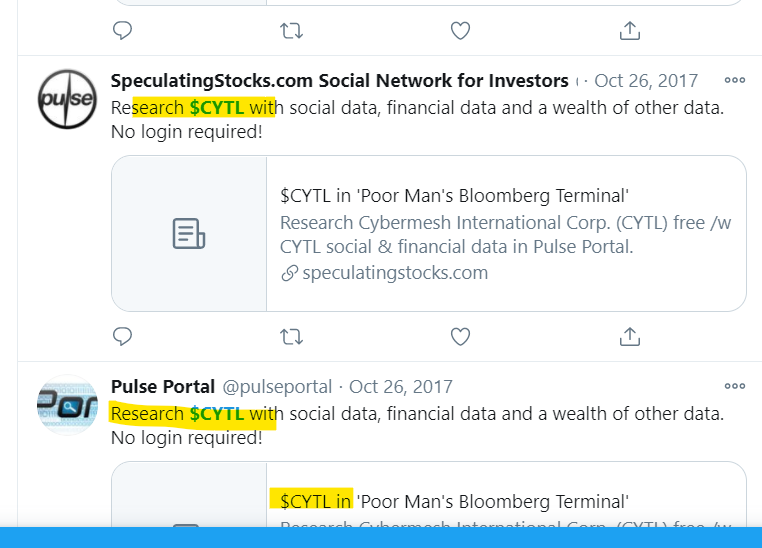Click $CYTL cashtag in SpeculatingStocks tweet
Image resolution: width=762 pixels, height=548 pixels.
coord(217,107)
